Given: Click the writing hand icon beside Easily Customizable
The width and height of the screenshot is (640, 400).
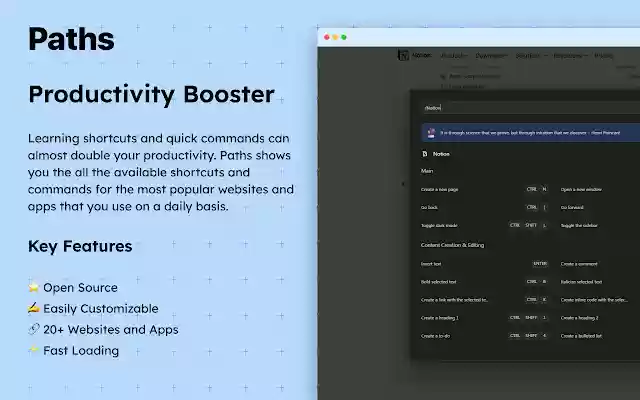Looking at the screenshot, I should pyautogui.click(x=33, y=308).
